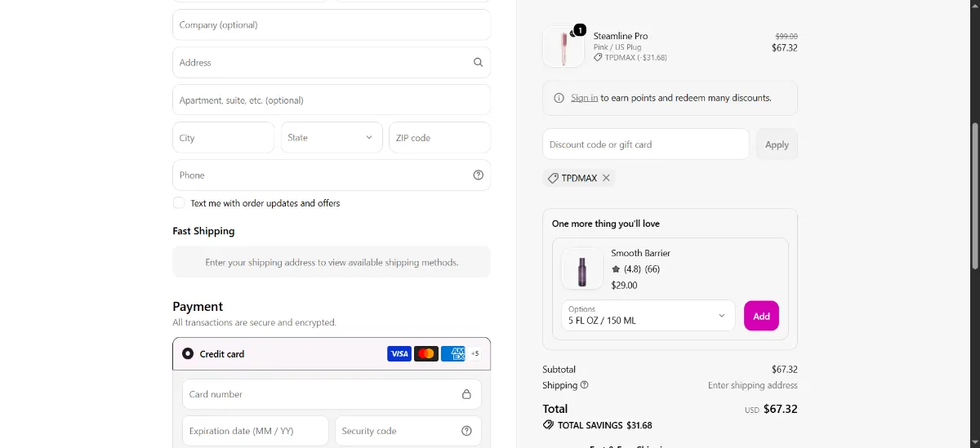Screen dimensions: 980x448
Task: Click the phone field help icon
Action: (479, 175)
